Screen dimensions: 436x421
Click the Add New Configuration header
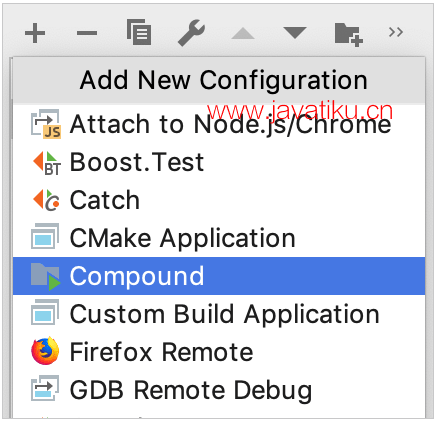pos(224,80)
